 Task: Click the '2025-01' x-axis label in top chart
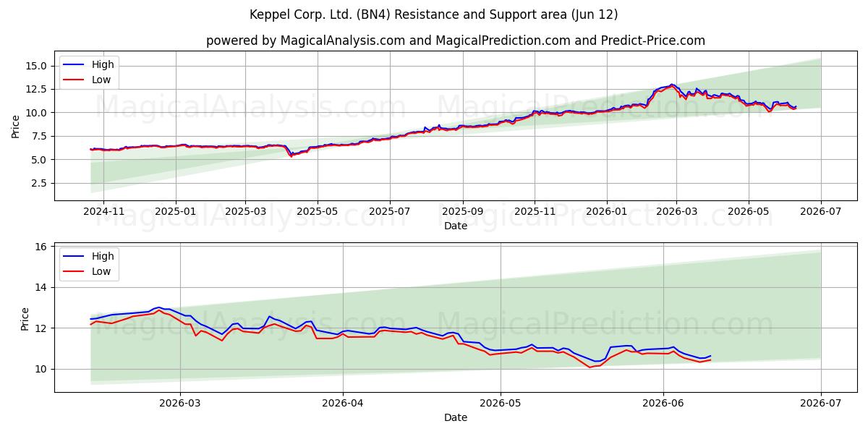(x=176, y=211)
